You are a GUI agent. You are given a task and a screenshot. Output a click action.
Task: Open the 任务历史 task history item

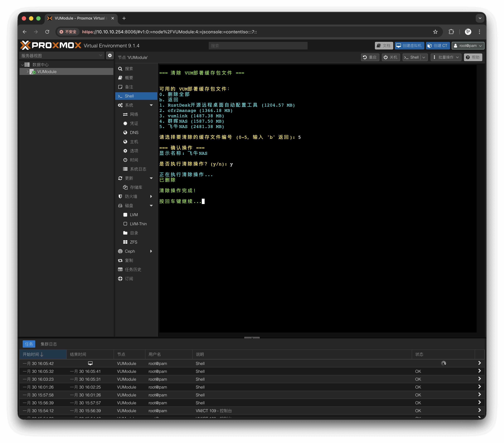click(133, 269)
